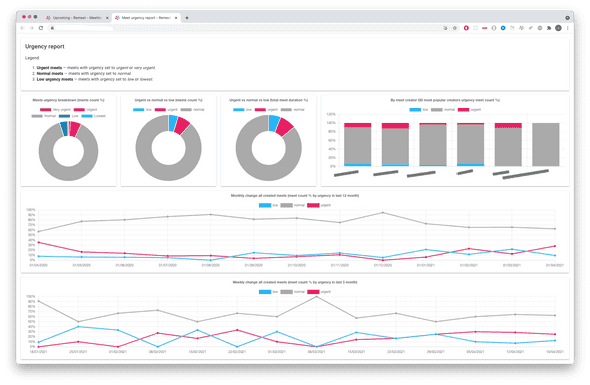590x385 pixels.
Task: Click normal gray swatch in total duration donut legend
Action: coord(286,110)
